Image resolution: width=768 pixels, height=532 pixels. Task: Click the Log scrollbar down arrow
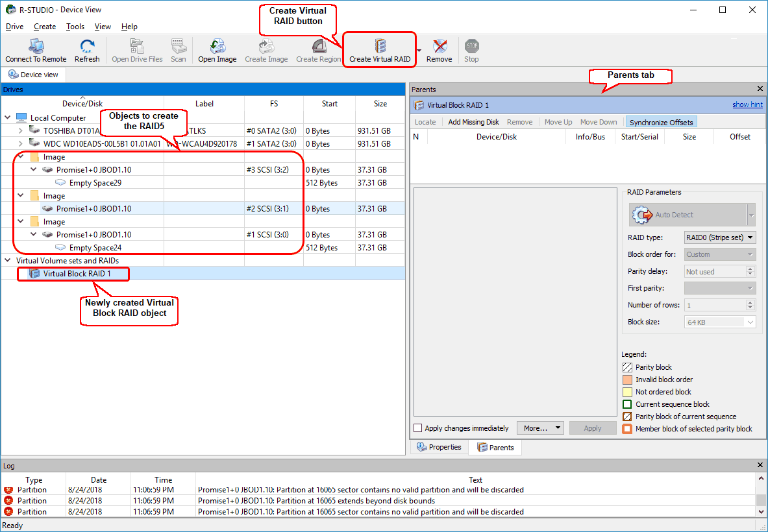coord(761,512)
